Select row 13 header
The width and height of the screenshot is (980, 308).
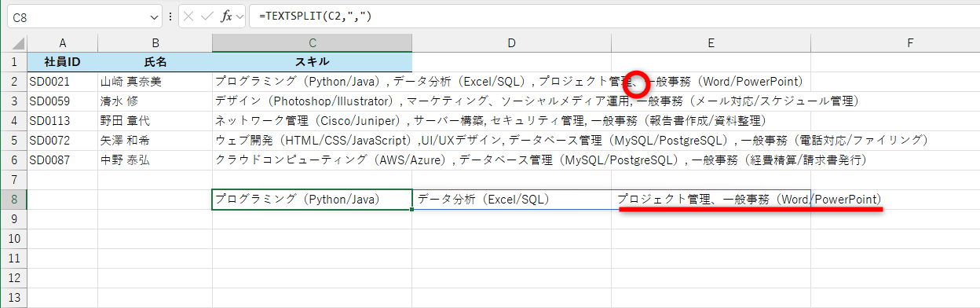tap(13, 298)
